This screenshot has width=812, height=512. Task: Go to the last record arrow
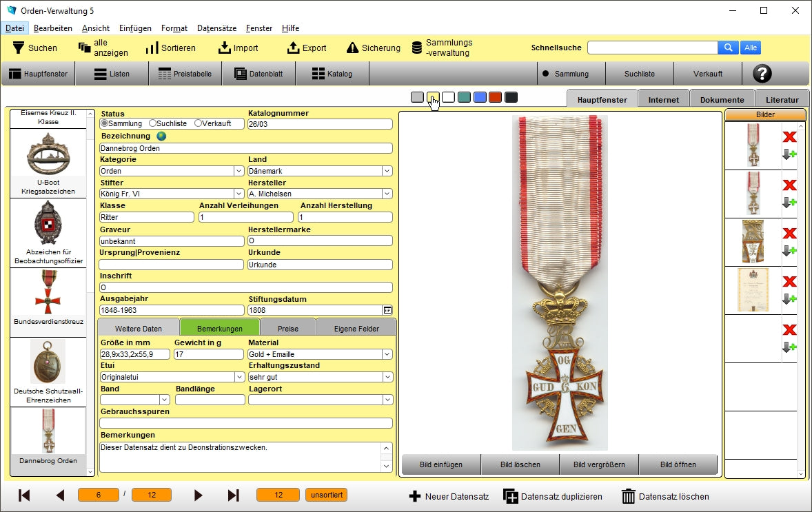pyautogui.click(x=233, y=495)
